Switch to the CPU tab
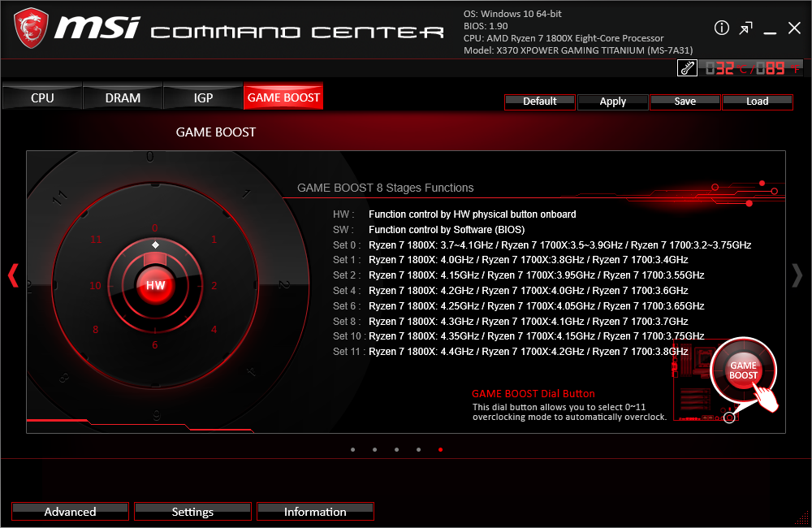Screen dimensions: 812x528 click(x=42, y=97)
